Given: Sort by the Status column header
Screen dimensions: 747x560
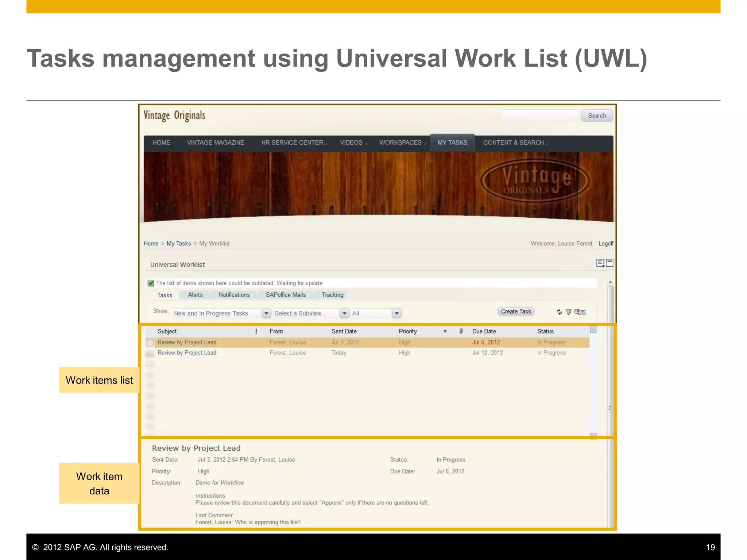Looking at the screenshot, I should 545,331.
